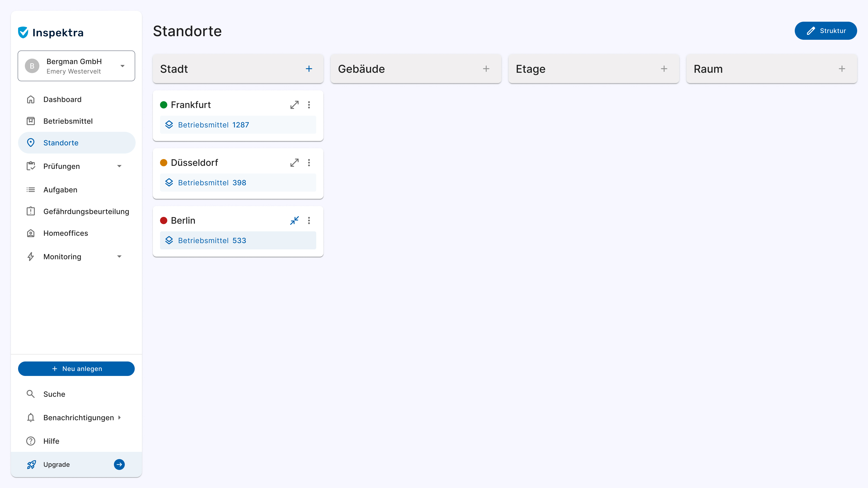Open Düsseldorf three-dot options menu
This screenshot has width=868, height=488.
click(309, 163)
